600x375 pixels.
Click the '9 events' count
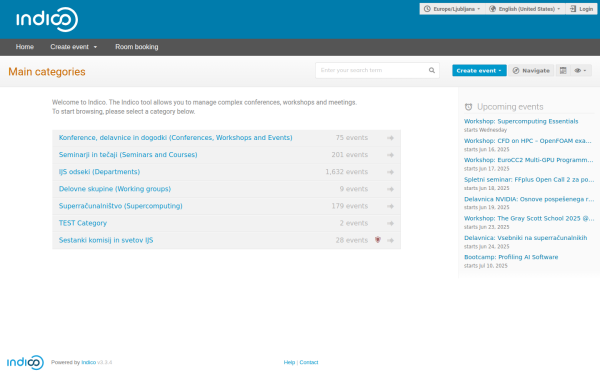354,189
